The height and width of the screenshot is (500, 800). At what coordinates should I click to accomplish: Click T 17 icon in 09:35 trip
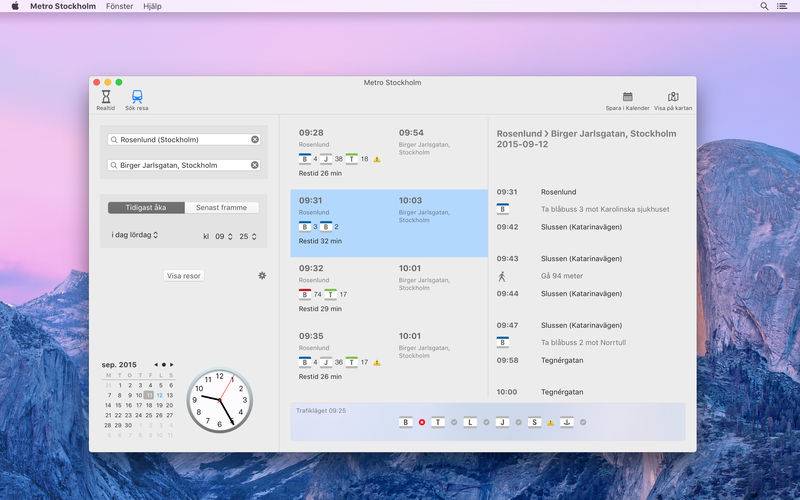pyautogui.click(x=352, y=362)
